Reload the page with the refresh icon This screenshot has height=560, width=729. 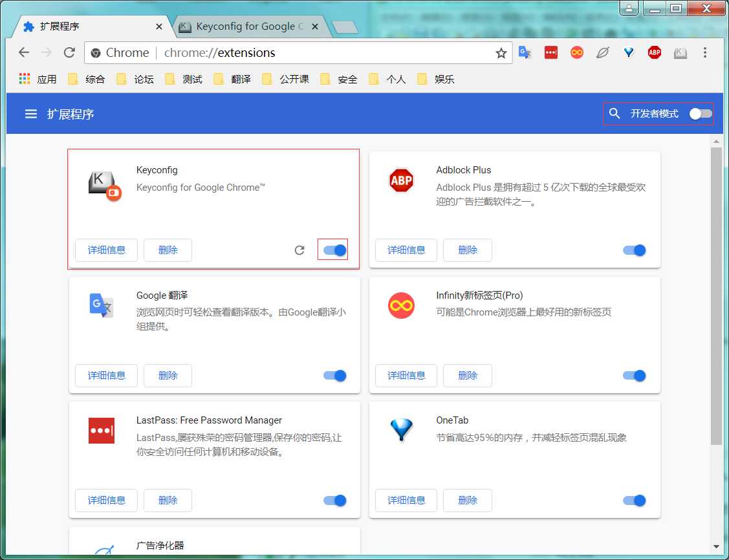pos(69,52)
